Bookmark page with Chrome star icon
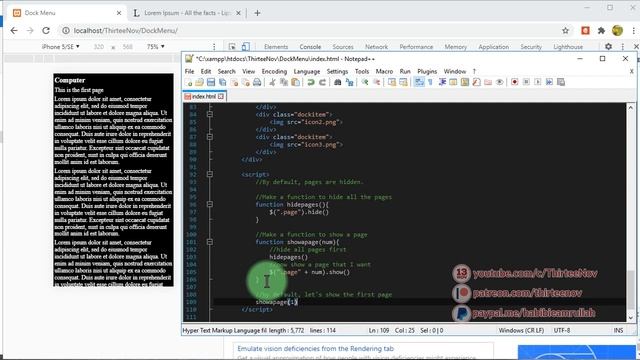 (x=565, y=31)
